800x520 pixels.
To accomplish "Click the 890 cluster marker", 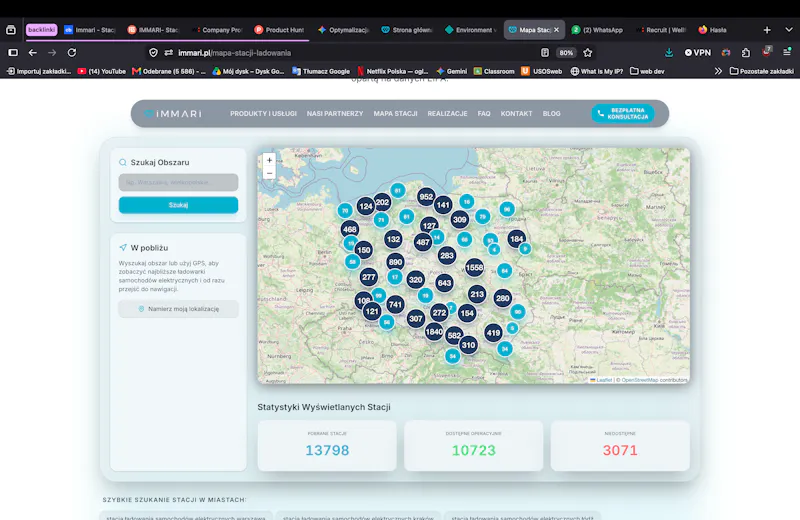I will 395,262.
